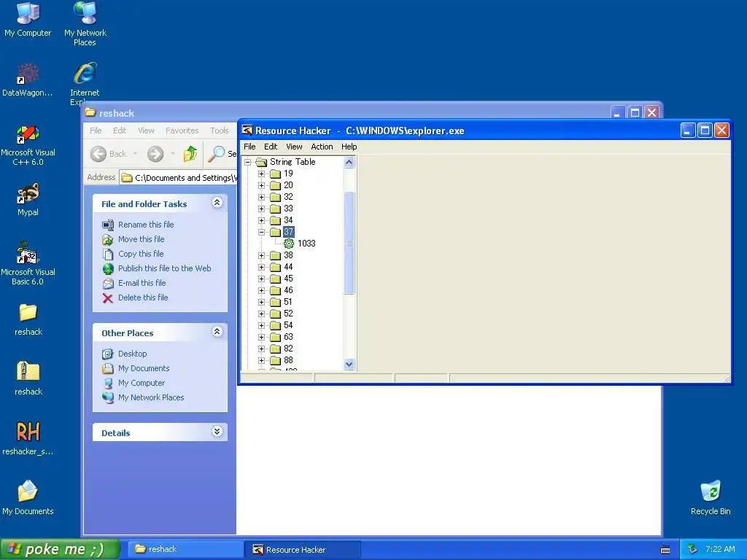Go to Desktop in Other Places
The image size is (747, 560).
pyautogui.click(x=133, y=354)
